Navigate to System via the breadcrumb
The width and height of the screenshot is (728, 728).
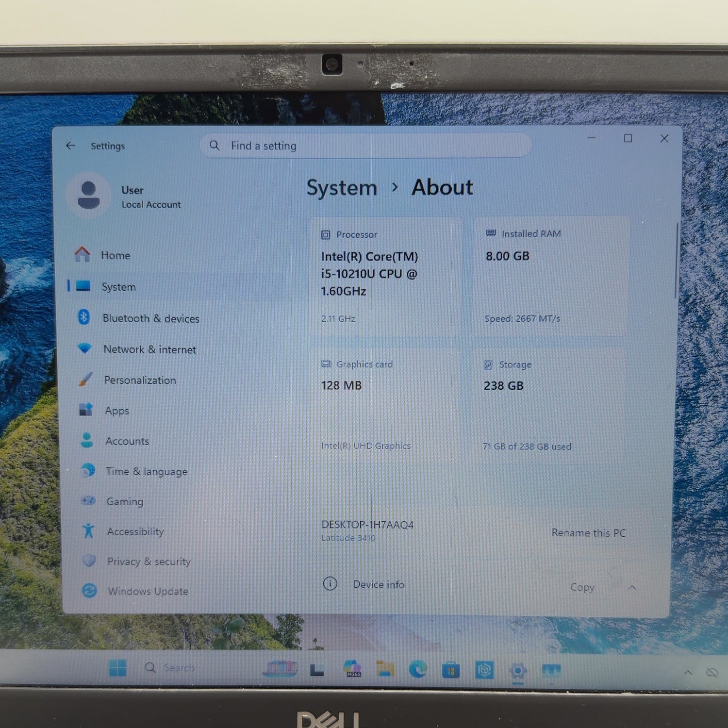coord(342,188)
